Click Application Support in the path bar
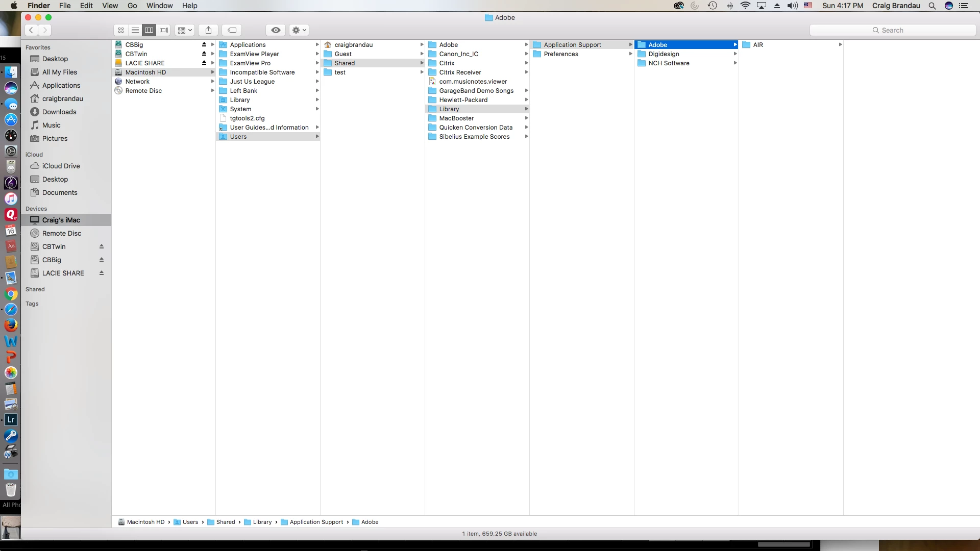This screenshot has height=551, width=980. tap(316, 522)
